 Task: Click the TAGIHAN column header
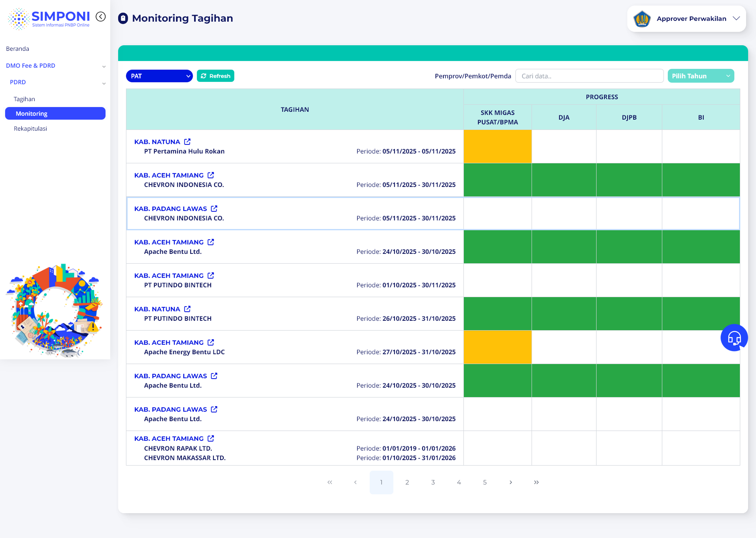click(295, 109)
